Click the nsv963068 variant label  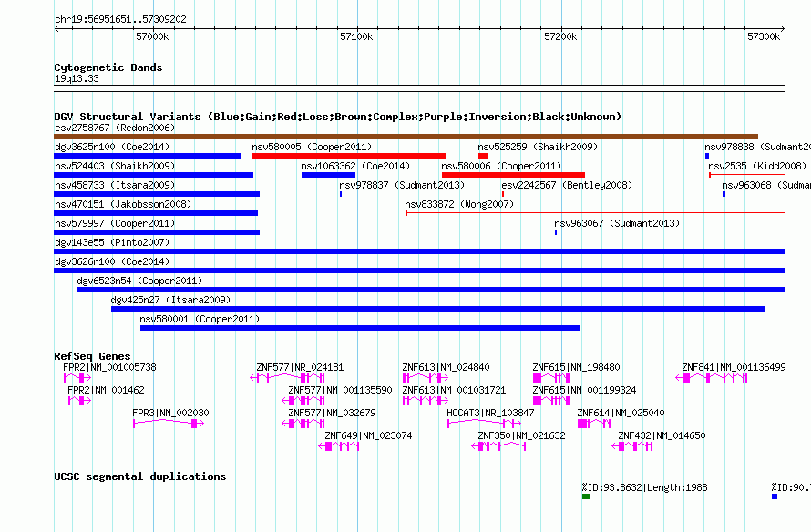766,185
